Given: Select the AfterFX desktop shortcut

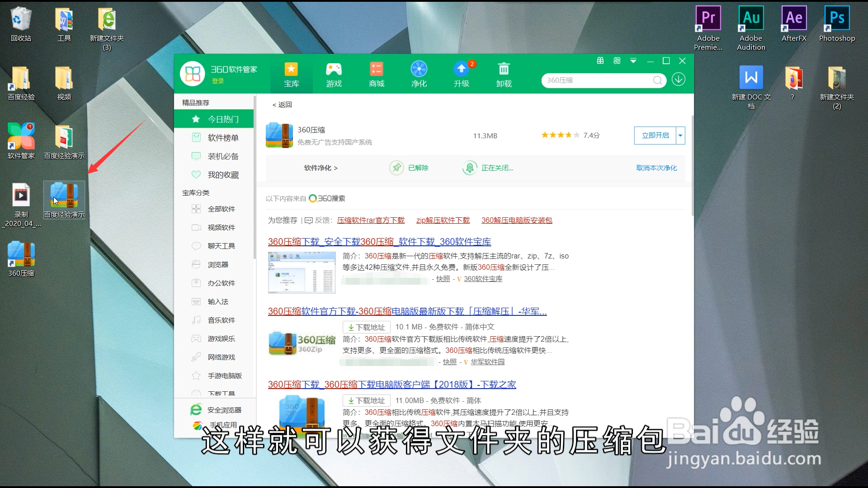Looking at the screenshot, I should tap(794, 24).
